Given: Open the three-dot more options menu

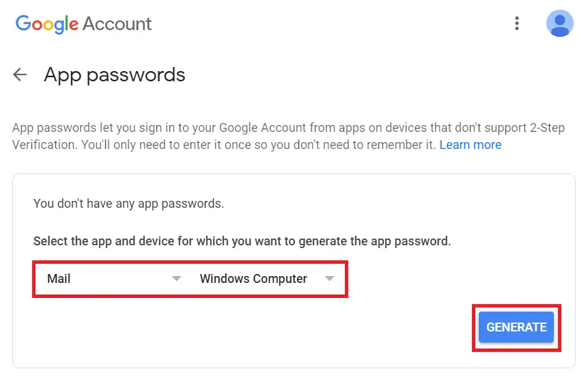Looking at the screenshot, I should click(x=517, y=23).
